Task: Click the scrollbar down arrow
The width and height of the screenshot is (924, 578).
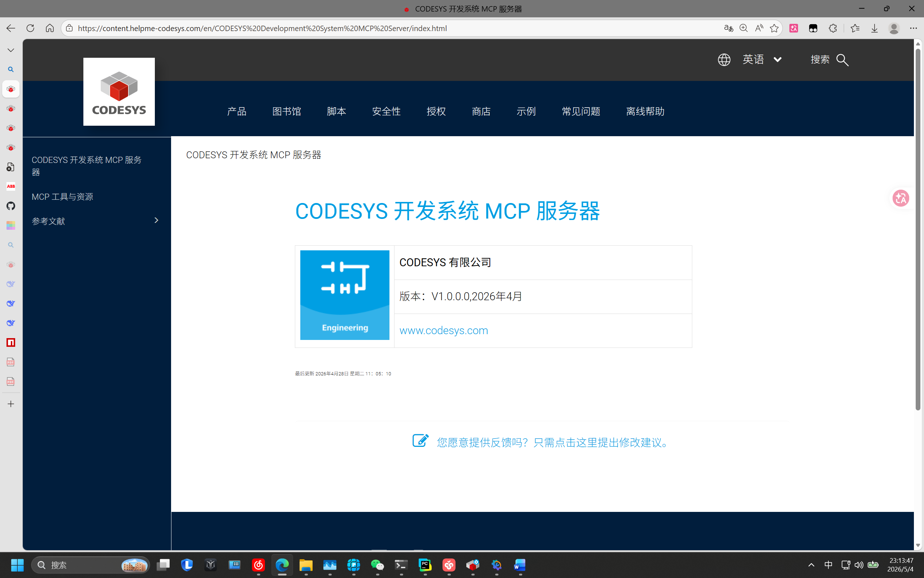Action: pos(918,545)
